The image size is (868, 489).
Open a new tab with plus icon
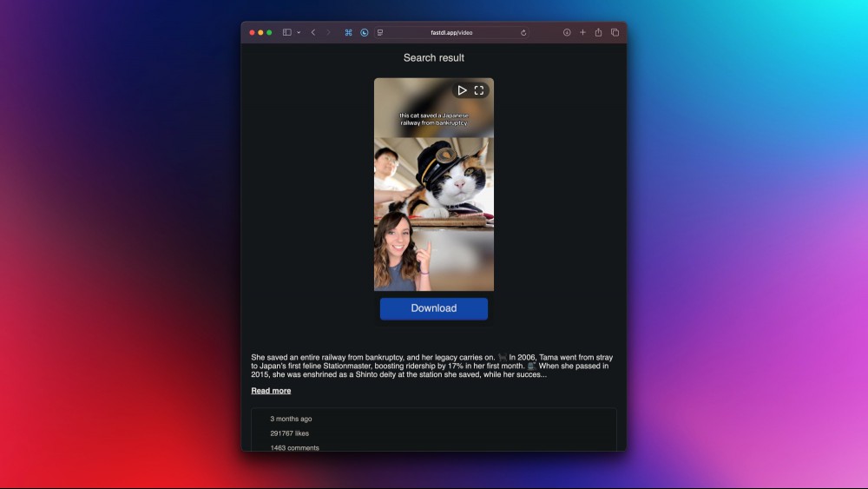[x=582, y=33]
